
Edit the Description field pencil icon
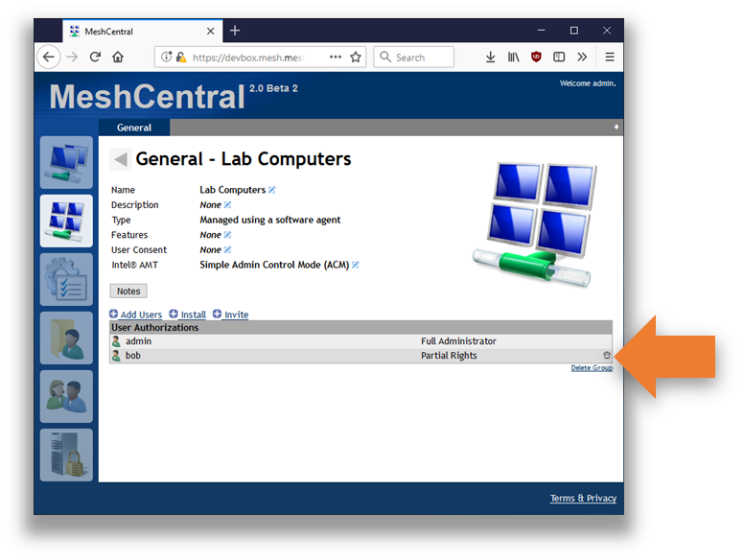(228, 205)
